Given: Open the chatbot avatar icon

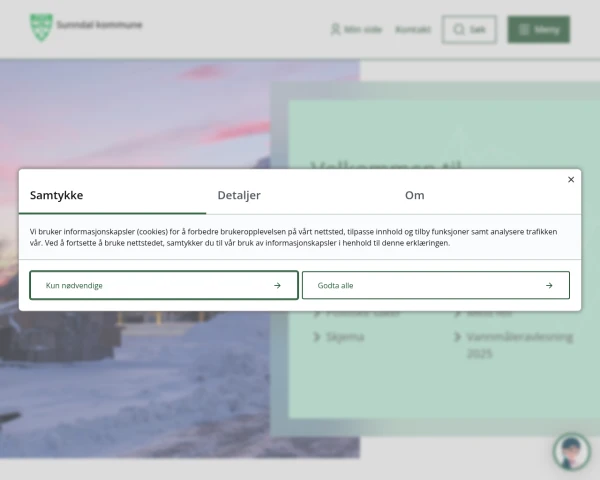Looking at the screenshot, I should 572,452.
